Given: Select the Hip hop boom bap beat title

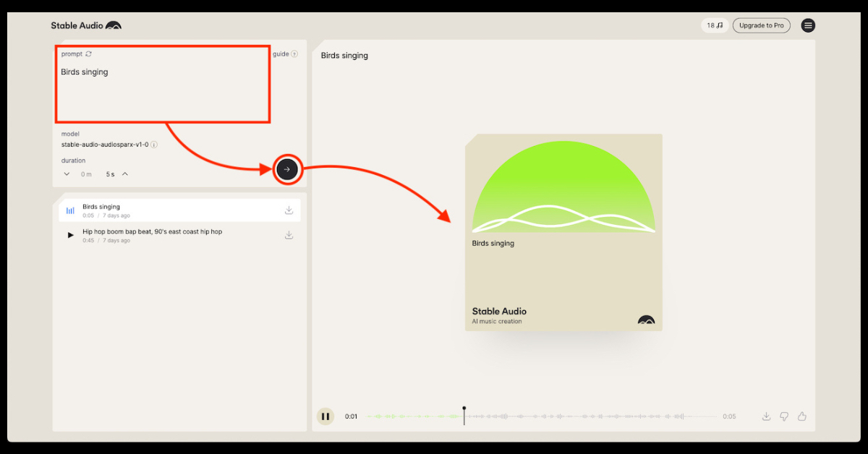Looking at the screenshot, I should [153, 231].
